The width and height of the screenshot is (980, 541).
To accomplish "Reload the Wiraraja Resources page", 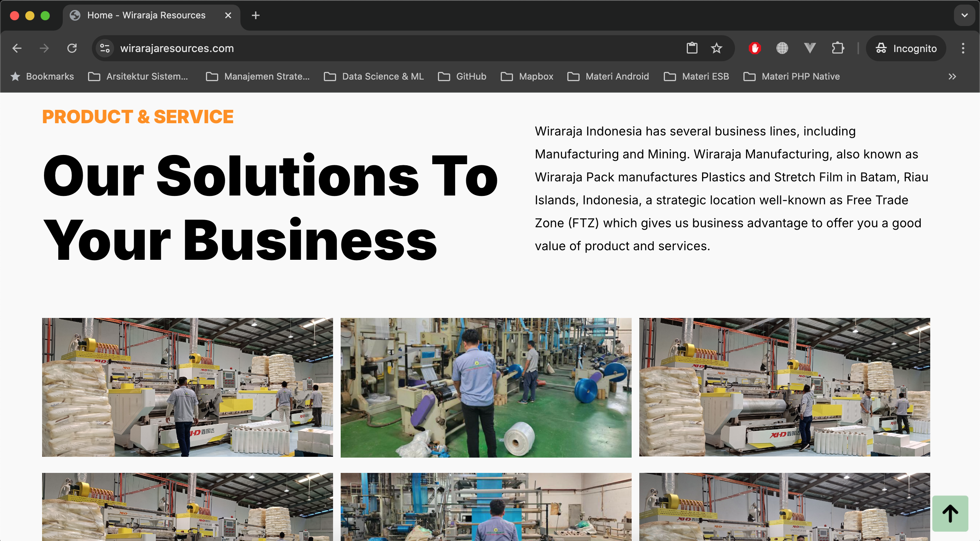I will (x=72, y=48).
